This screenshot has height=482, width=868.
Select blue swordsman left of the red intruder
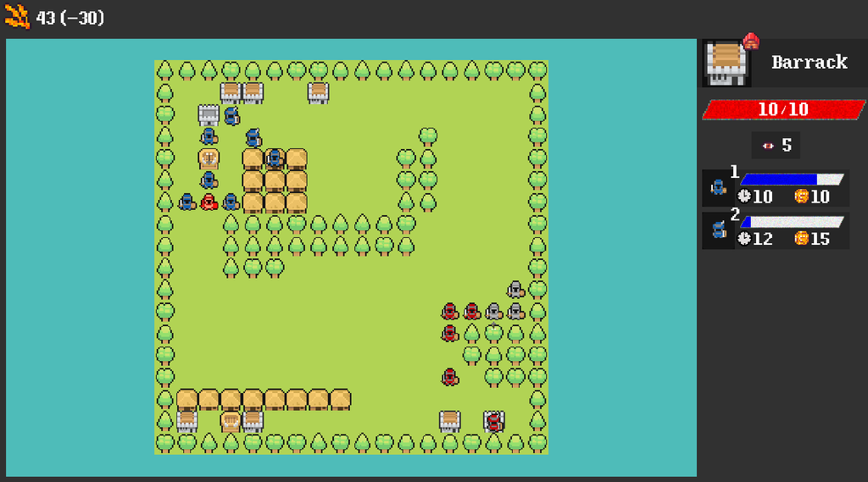187,202
